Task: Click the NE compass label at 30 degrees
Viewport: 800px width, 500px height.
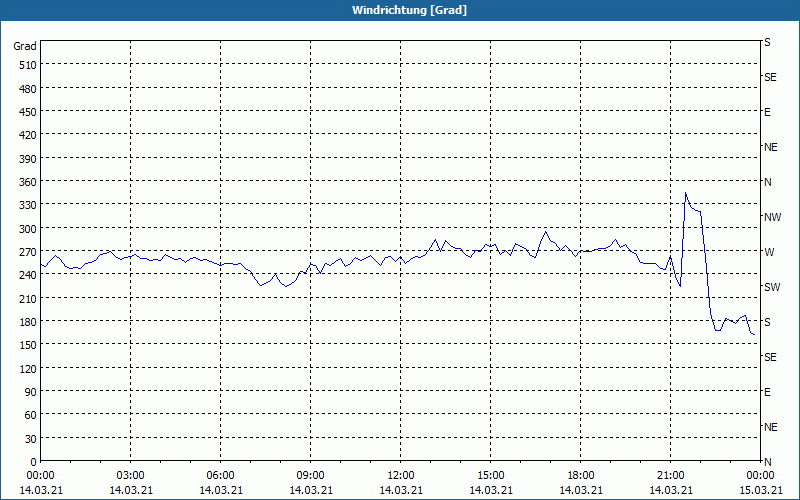Action: point(770,427)
